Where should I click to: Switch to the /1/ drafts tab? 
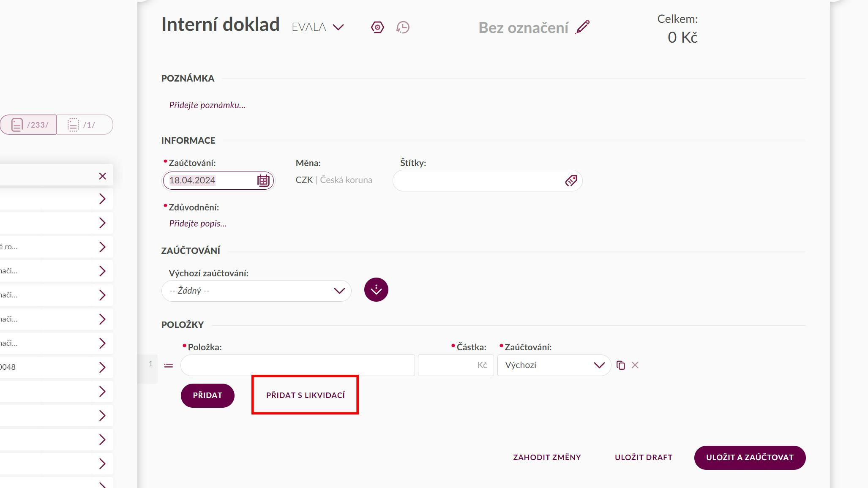(85, 125)
